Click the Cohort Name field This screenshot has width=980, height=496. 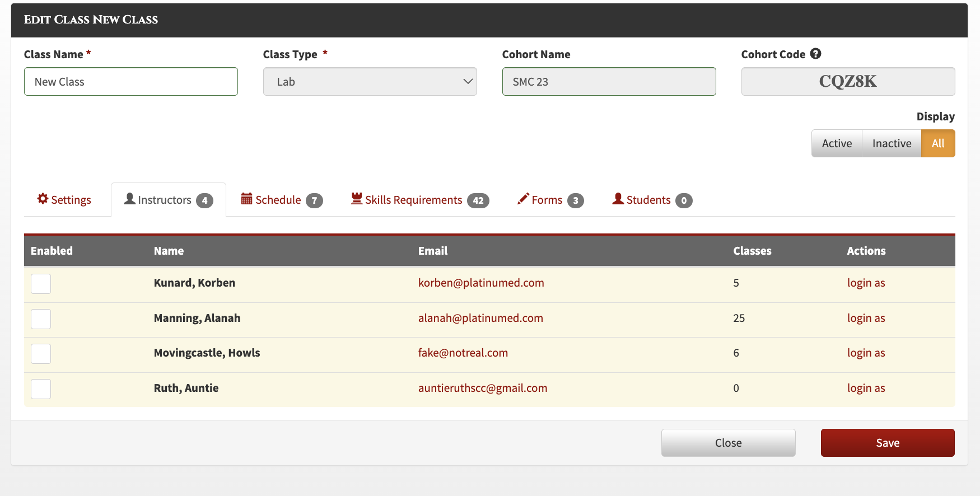pos(609,82)
